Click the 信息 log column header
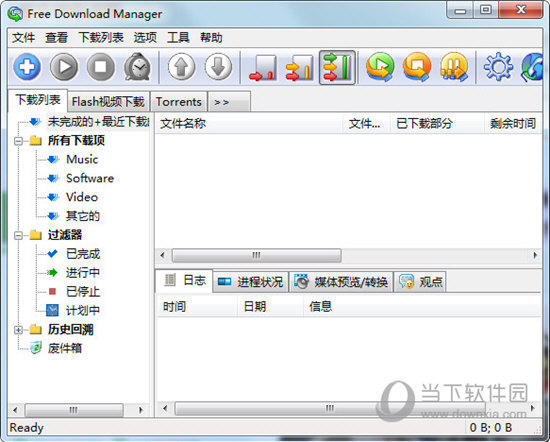 point(422,307)
